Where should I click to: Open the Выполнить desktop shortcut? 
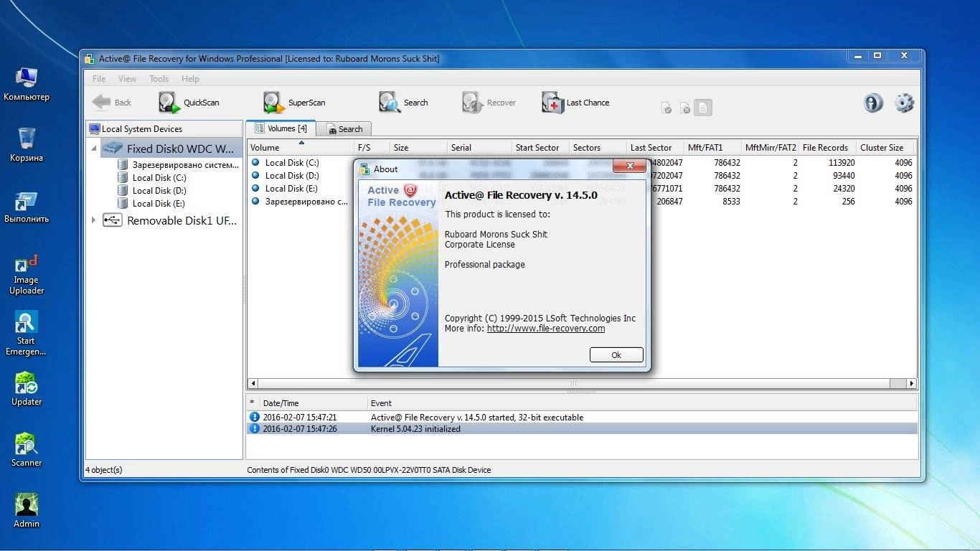tap(27, 206)
